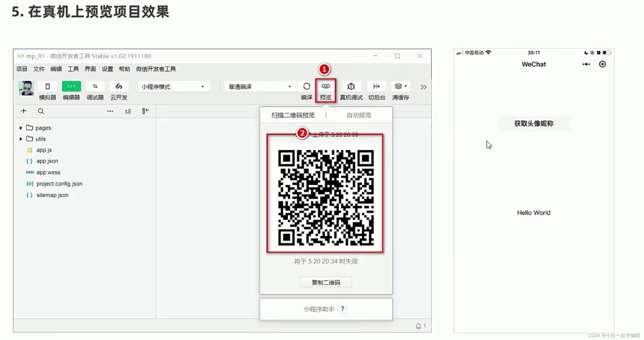Click the 编译 compile refresh icon
The image size is (644, 340).
click(307, 86)
